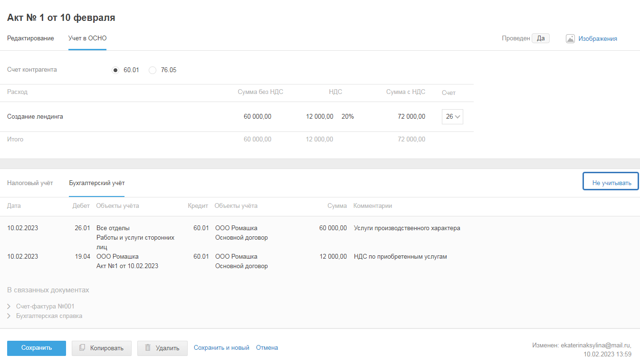This screenshot has width=640, height=364.
Task: Select the 76.05 account radio button
Action: (153, 70)
